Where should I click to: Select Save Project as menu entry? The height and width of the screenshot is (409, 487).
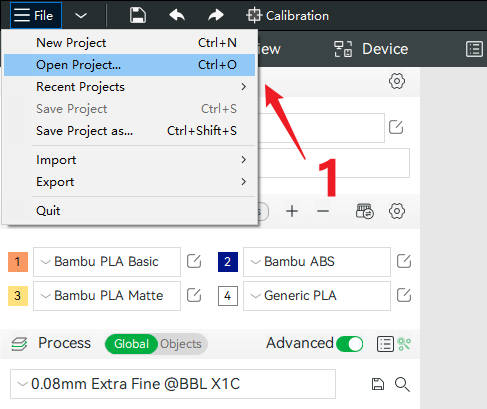click(x=130, y=131)
